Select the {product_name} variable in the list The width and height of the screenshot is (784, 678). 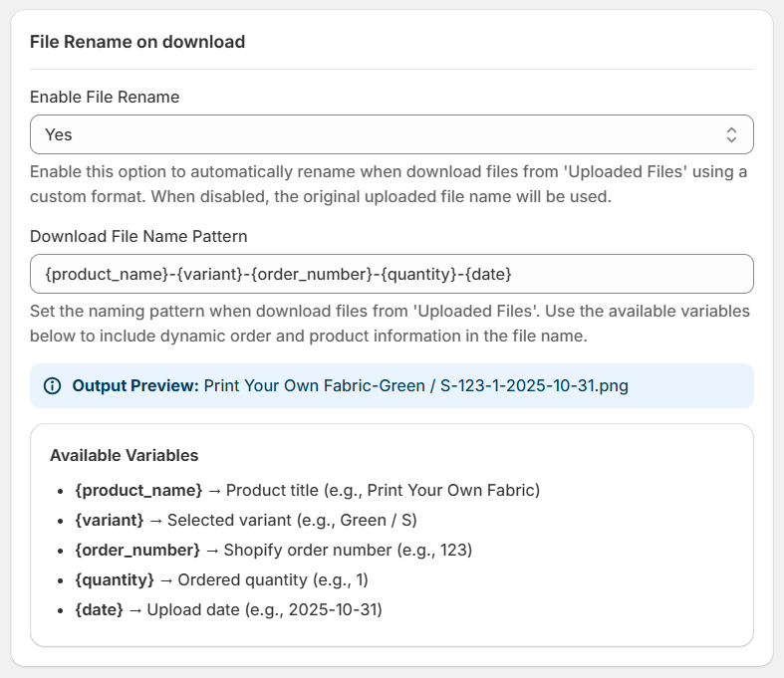pyautogui.click(x=138, y=490)
